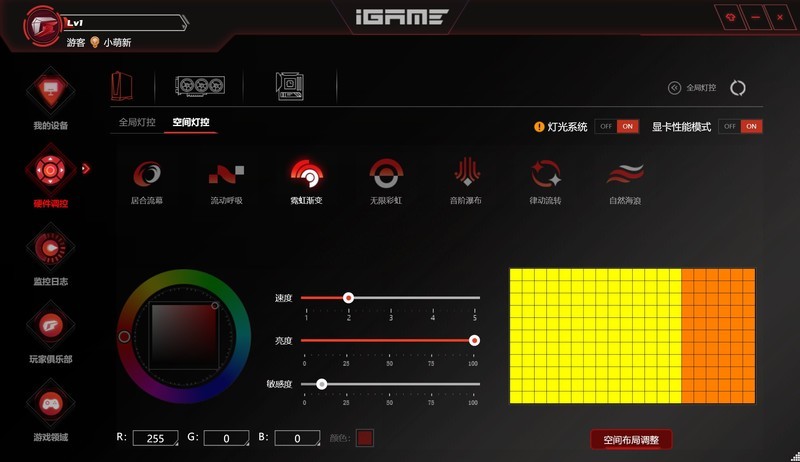Minimize the iGame window
The image size is (800, 462).
756,17
